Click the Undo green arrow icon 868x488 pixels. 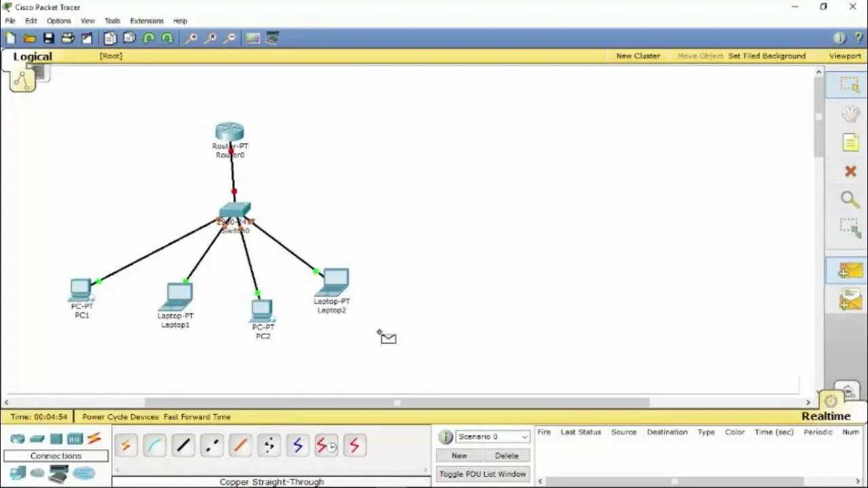(x=148, y=39)
